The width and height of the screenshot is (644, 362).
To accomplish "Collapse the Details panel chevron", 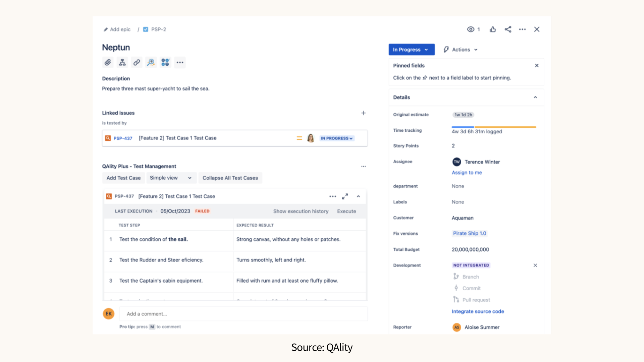I will [x=535, y=97].
